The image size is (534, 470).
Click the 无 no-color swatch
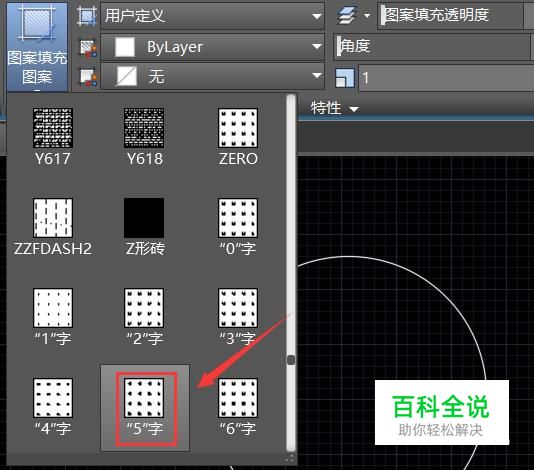click(126, 76)
